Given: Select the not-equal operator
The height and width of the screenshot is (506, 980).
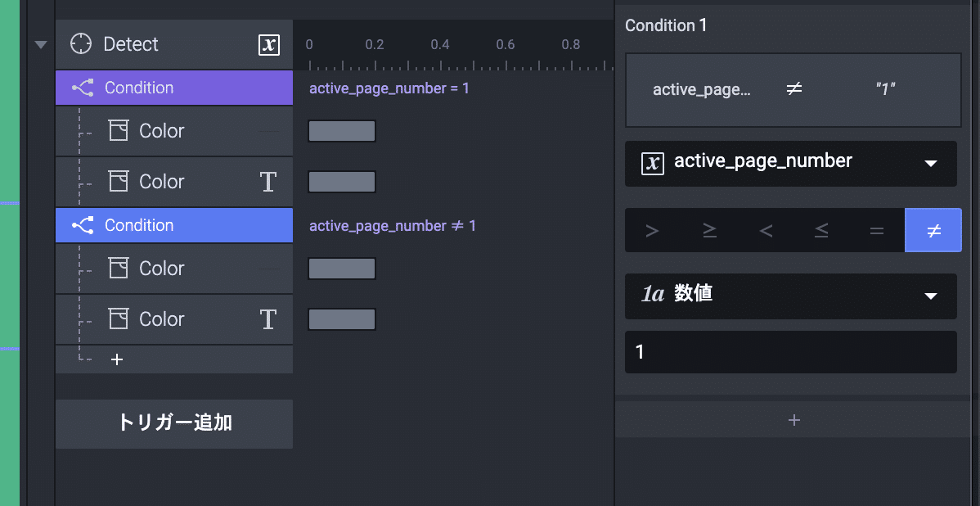Looking at the screenshot, I should (933, 231).
